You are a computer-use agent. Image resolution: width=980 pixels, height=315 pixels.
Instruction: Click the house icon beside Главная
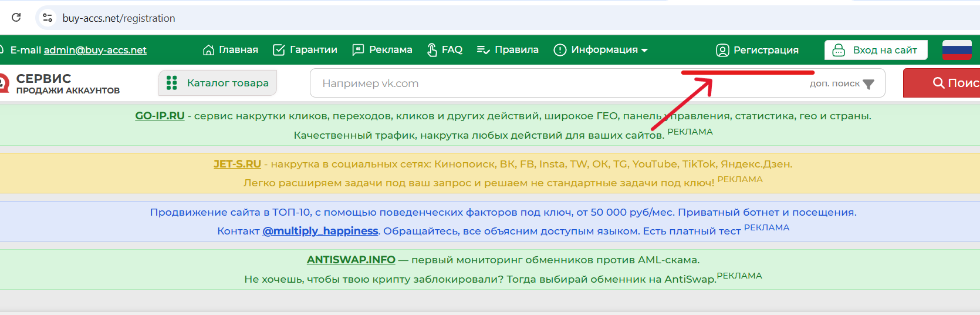(208, 50)
